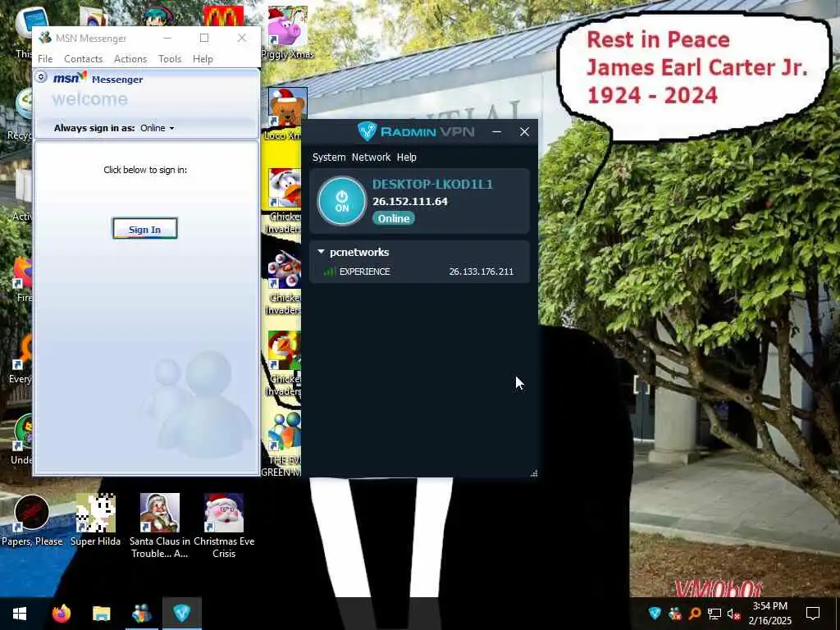Screen dimensions: 840x630
Task: Open the Action Center notifications icon
Action: point(813,614)
